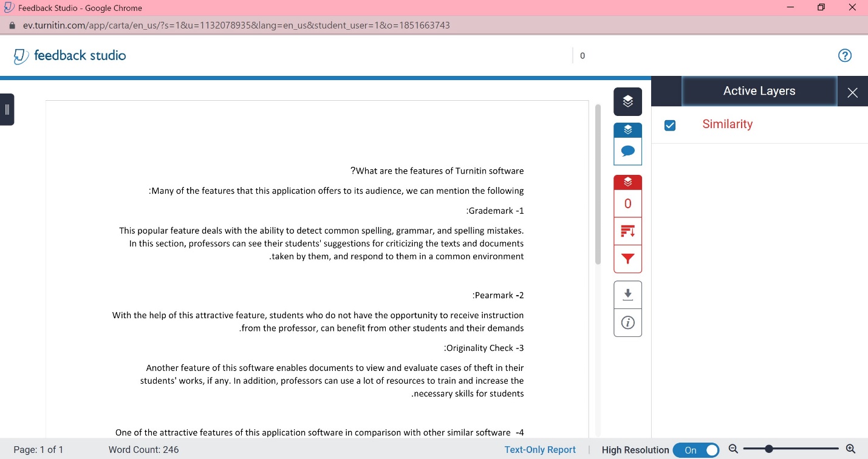Click the line starting 'Another feature of this software'
The image size is (868, 459).
[335, 368]
